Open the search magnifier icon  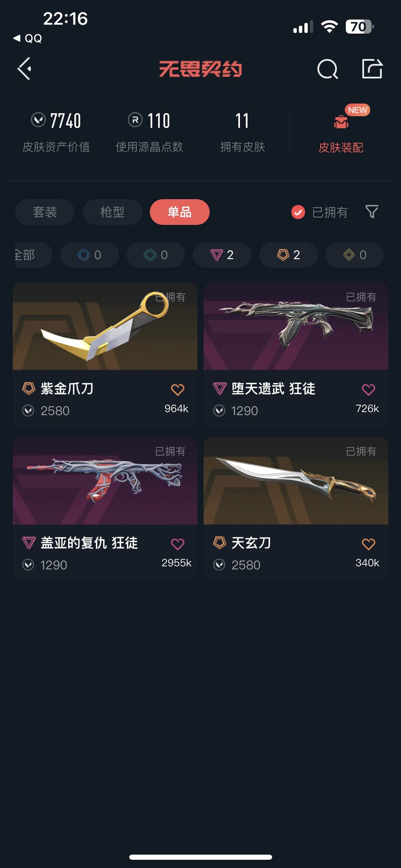(x=328, y=69)
